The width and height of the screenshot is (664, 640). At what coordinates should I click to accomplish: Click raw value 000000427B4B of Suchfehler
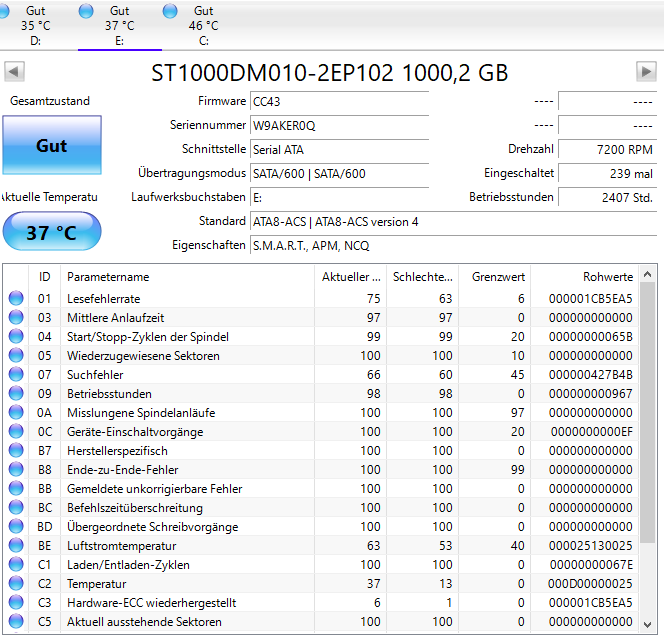[x=590, y=375]
